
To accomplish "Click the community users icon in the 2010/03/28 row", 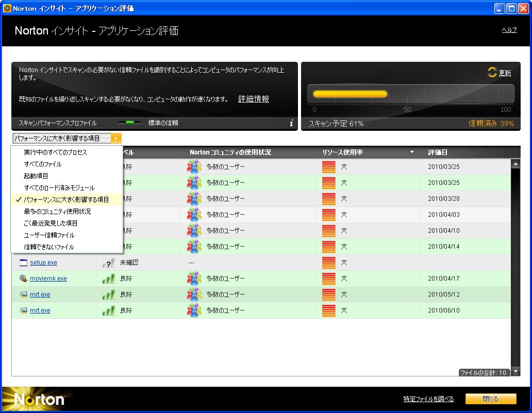I will [194, 199].
